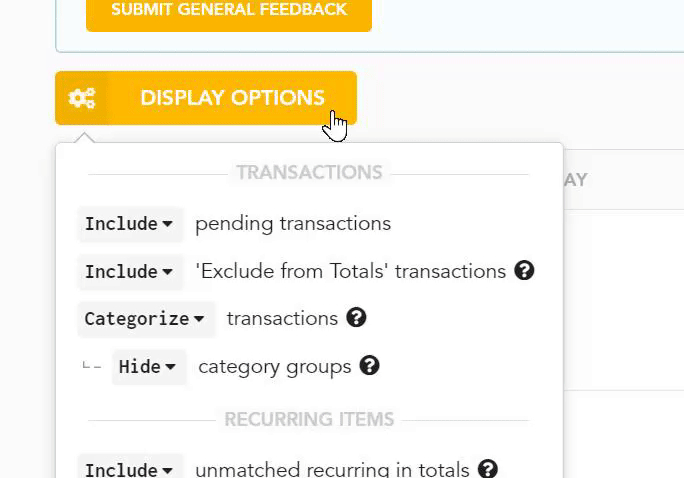Open Include dropdown for 'Exclude from Totals'

click(x=129, y=271)
